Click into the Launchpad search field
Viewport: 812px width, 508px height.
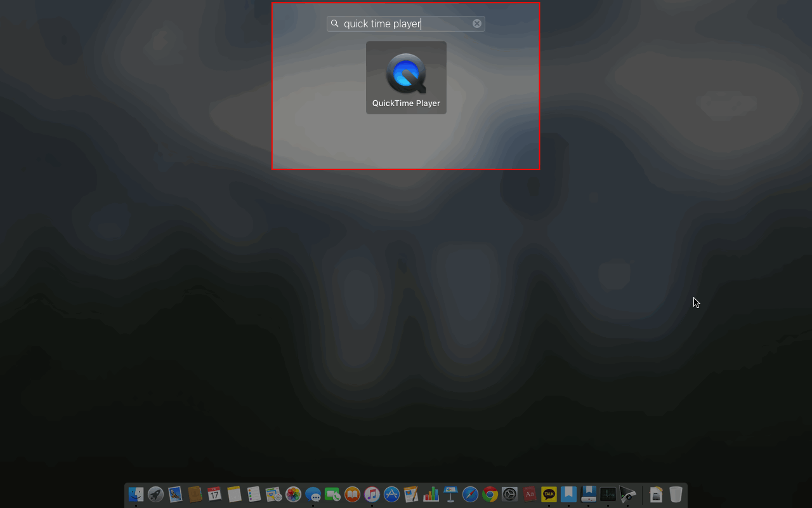406,23
